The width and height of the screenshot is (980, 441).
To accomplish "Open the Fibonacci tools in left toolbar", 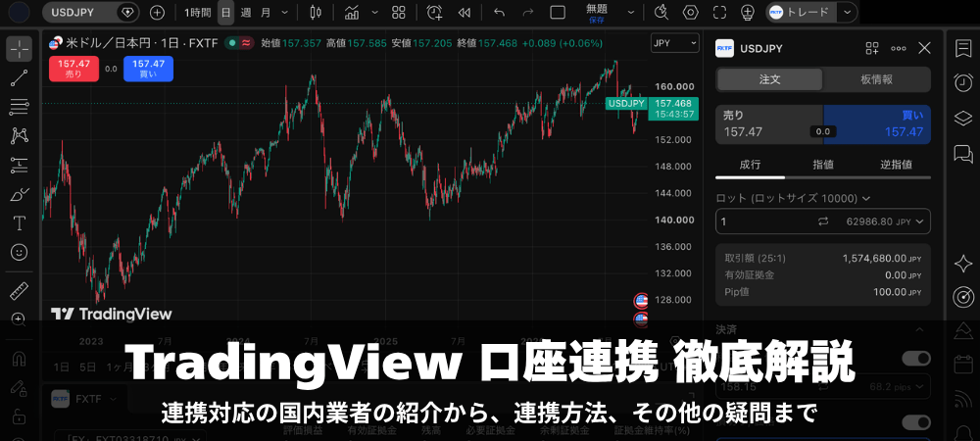I will click(x=20, y=107).
